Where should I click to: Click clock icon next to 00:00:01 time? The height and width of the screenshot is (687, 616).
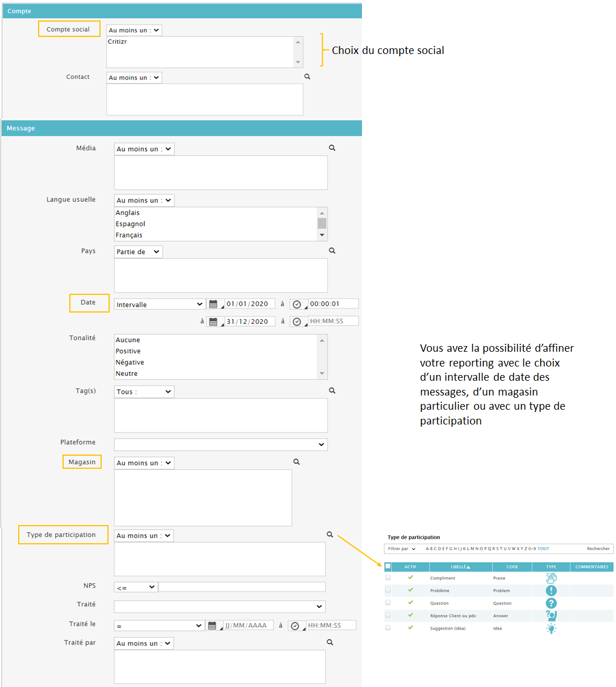coord(297,305)
